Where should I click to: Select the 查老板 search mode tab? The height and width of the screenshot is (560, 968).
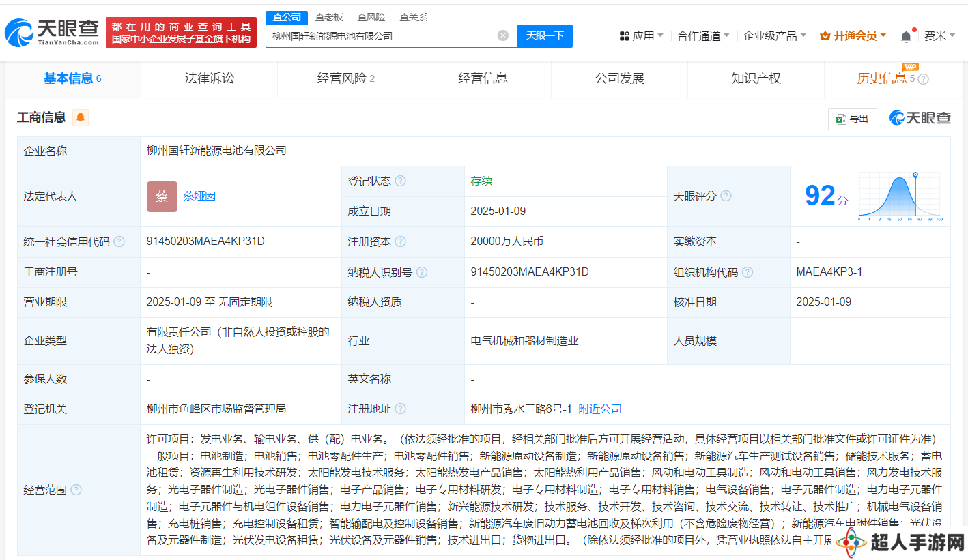(x=329, y=17)
